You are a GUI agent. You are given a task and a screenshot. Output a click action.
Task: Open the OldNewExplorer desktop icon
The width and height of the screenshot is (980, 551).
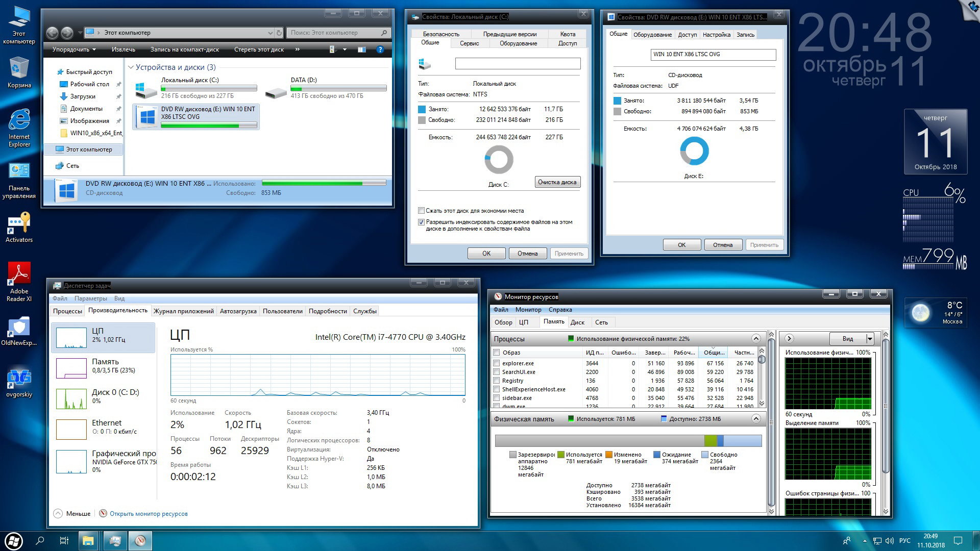[x=19, y=327]
